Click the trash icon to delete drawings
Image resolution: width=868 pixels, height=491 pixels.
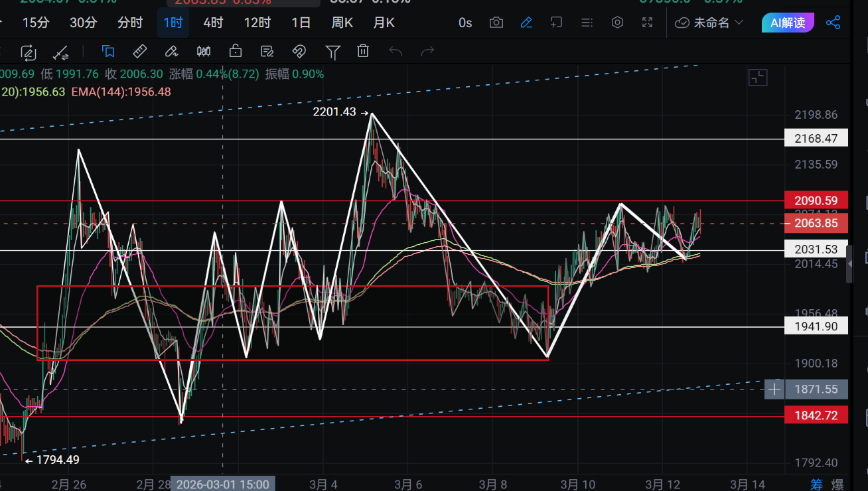tap(362, 51)
